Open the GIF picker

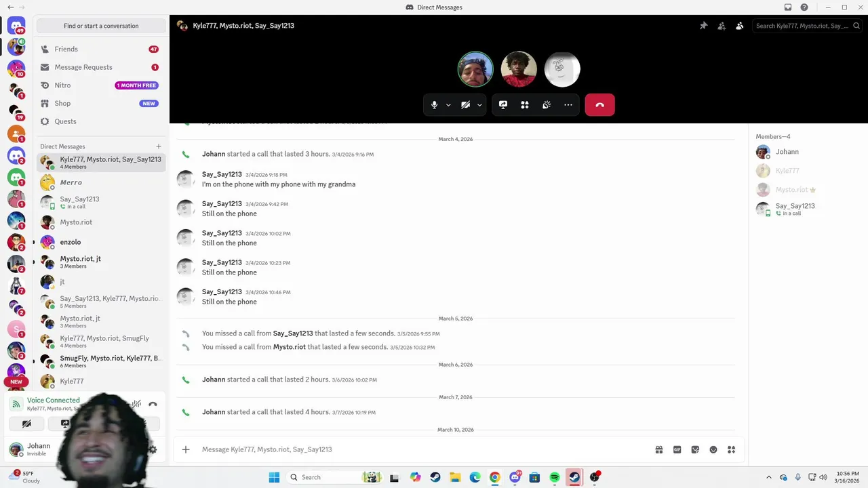677,449
